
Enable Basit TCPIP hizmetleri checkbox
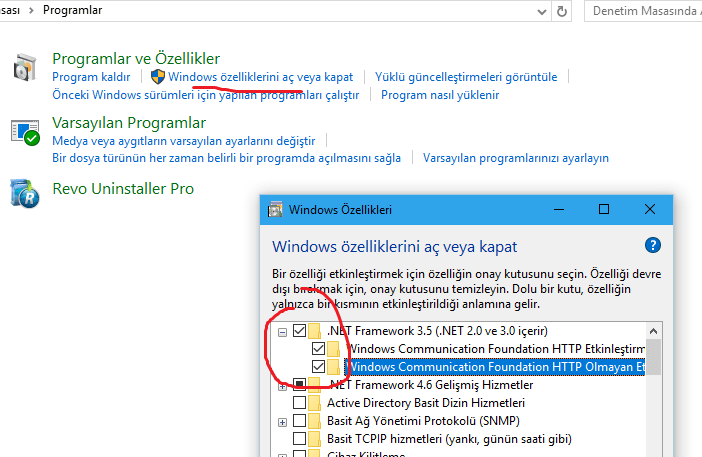point(300,439)
